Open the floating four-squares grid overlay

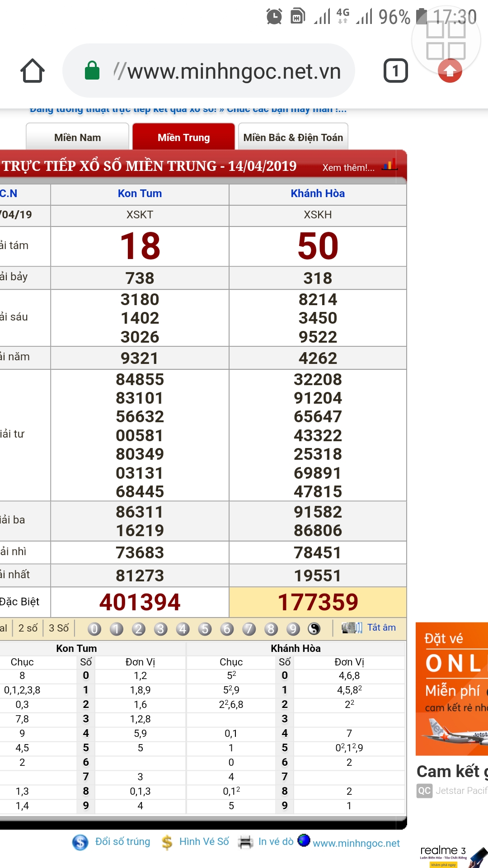446,41
